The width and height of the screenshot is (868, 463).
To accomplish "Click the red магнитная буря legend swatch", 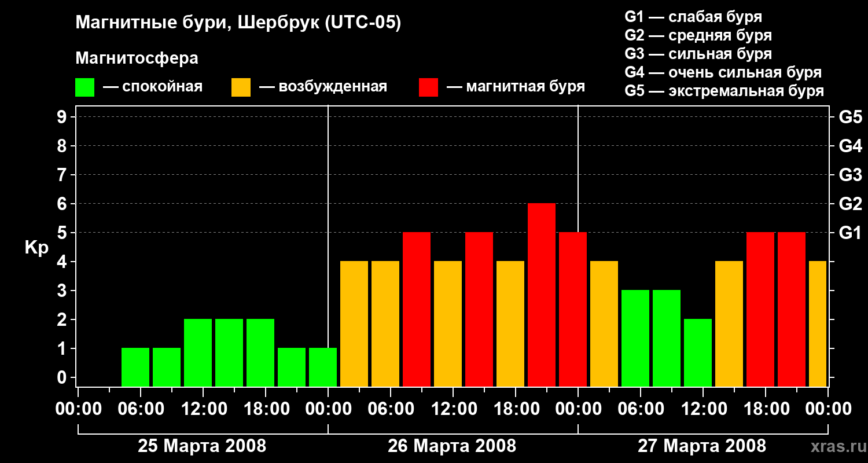I will click(x=428, y=87).
